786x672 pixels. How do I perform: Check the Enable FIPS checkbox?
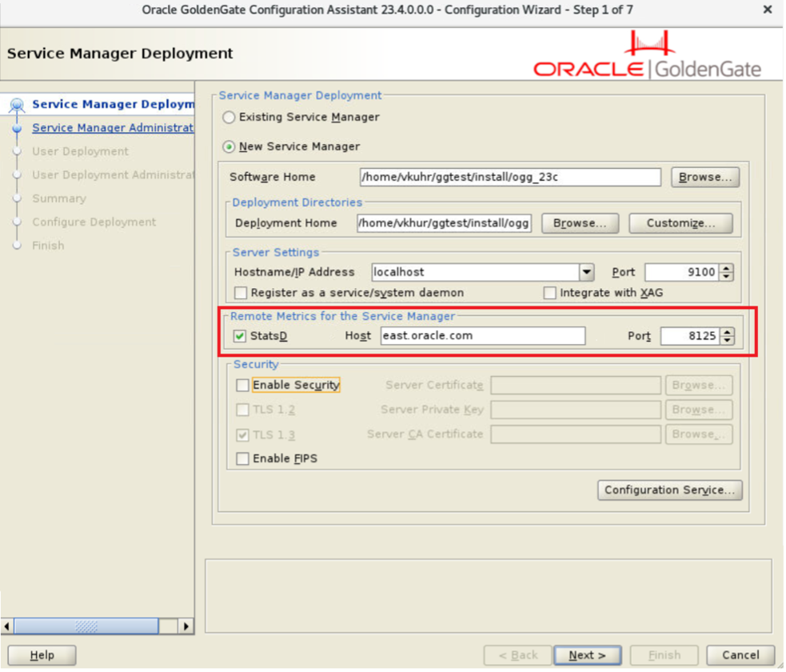tap(242, 459)
